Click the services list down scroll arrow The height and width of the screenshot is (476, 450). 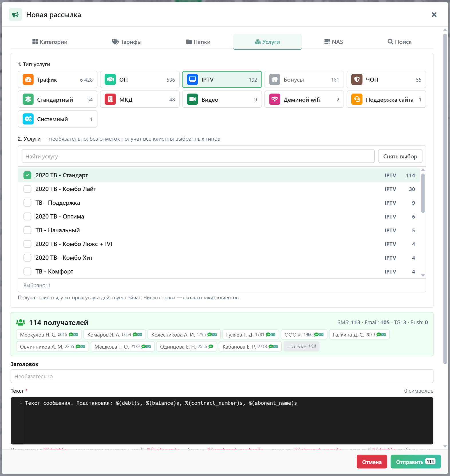coord(423,275)
